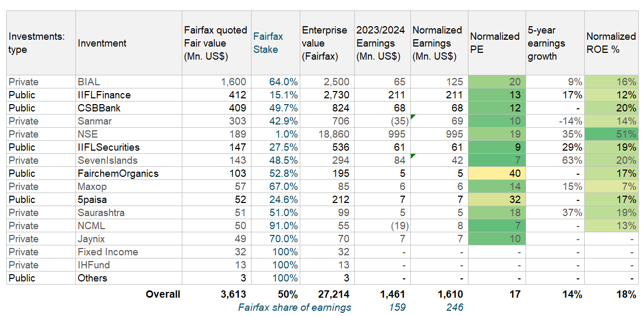This screenshot has height=316, width=644.
Task: Click the 5paisa investment cell
Action: coord(128,199)
